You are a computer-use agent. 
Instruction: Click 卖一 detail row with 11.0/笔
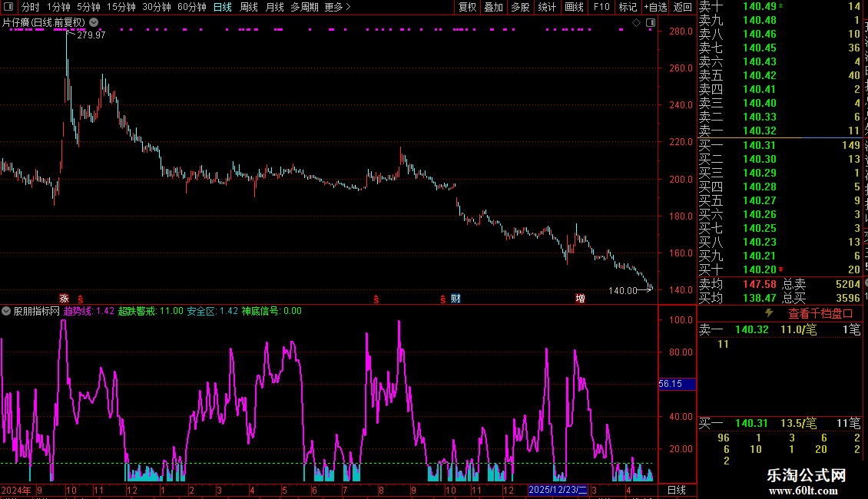[780, 329]
